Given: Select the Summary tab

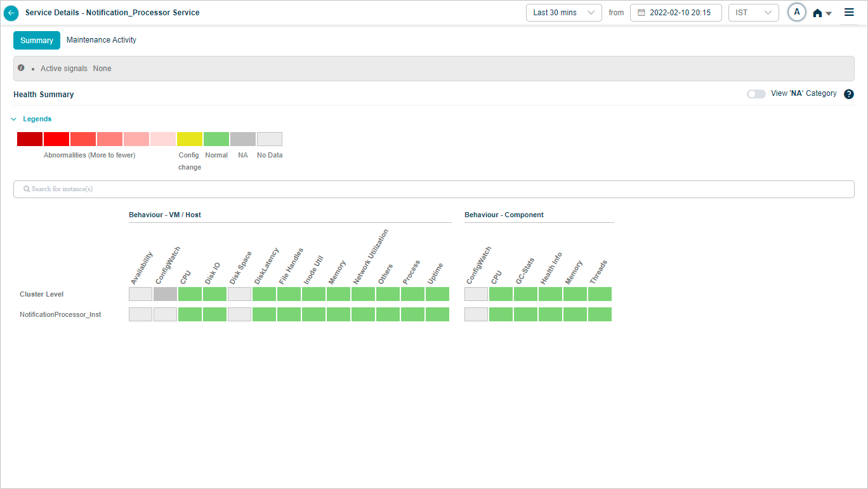Looking at the screenshot, I should point(37,41).
